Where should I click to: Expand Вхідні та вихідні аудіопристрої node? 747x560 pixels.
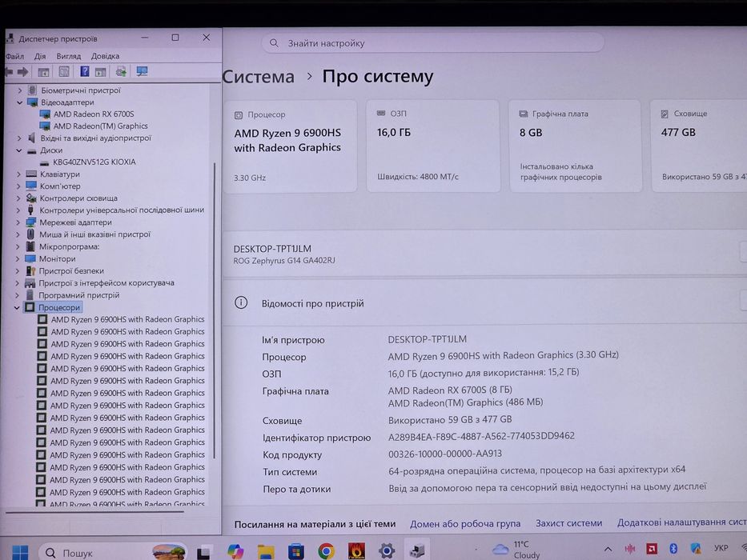[19, 138]
